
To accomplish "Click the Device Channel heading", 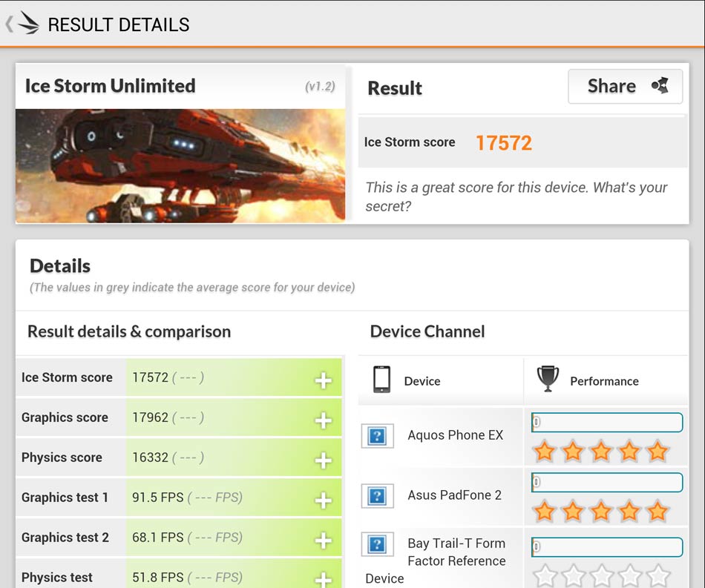I will 427,331.
